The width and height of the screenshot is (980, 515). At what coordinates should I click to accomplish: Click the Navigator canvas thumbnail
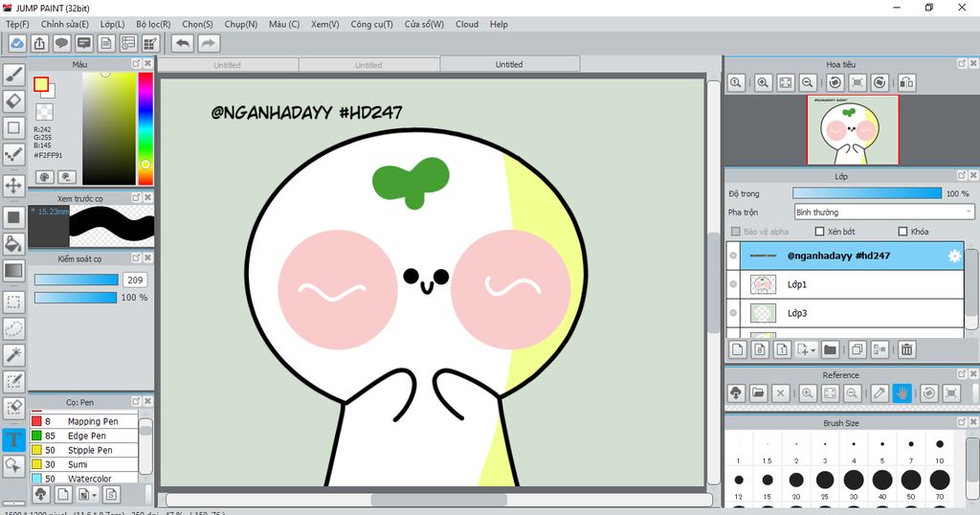pos(853,130)
